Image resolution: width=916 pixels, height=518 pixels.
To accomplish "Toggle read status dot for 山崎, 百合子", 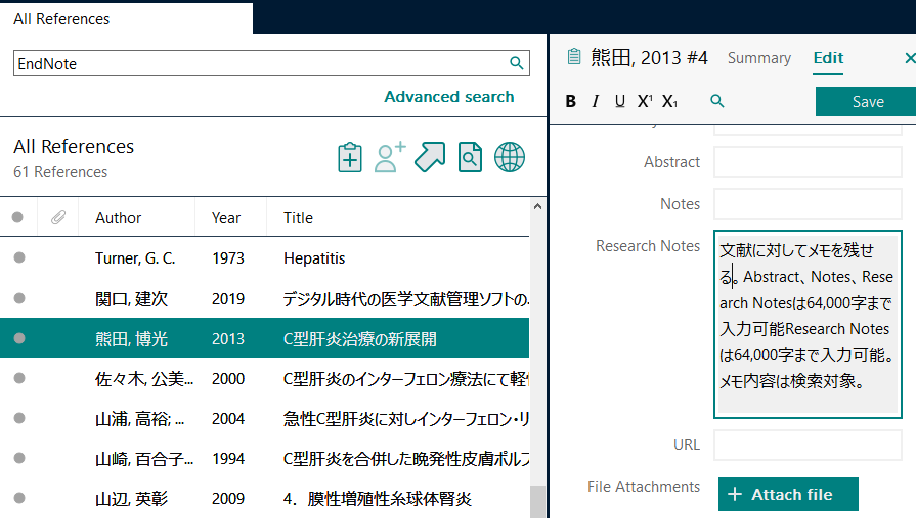I will coord(19,458).
